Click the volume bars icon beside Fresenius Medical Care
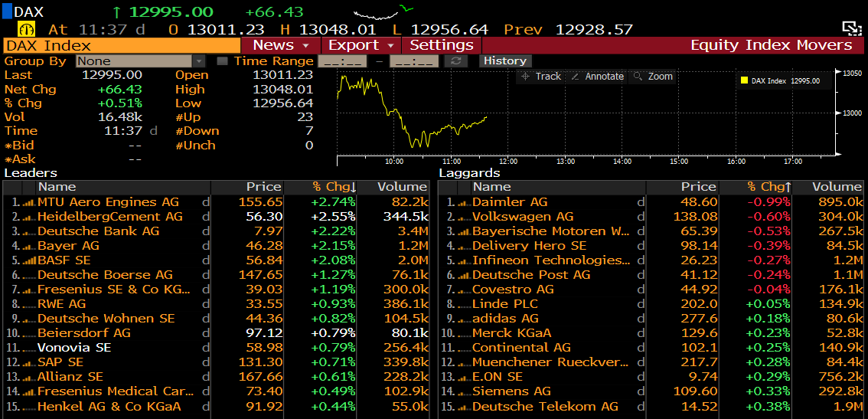 (x=28, y=392)
